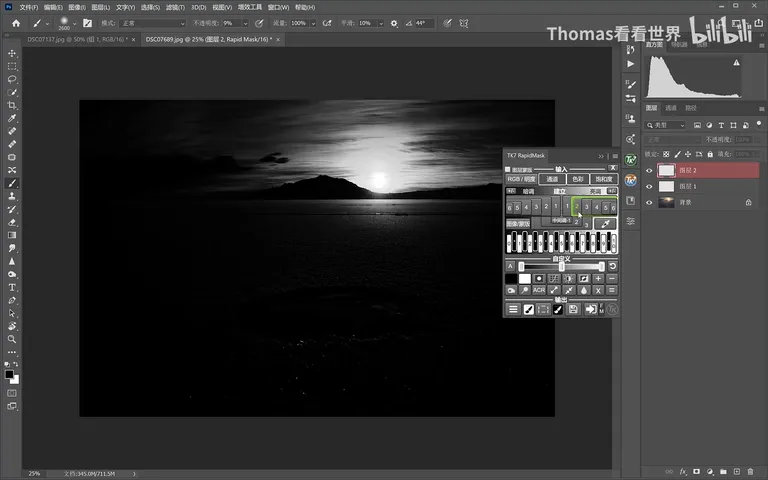Open the brush preset picker arrow near 2600
This screenshot has width=768, height=480.
coord(74,24)
